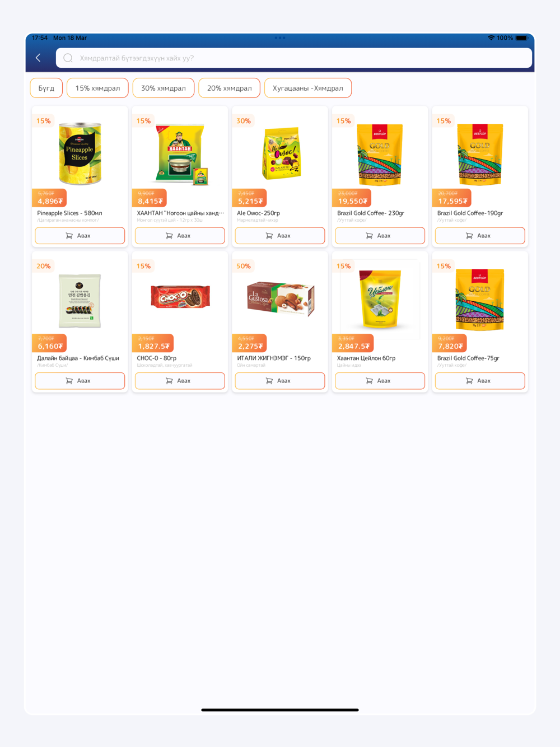Click the cart icon for ИТАЛИ ЖИГНЭМЭГ
The height and width of the screenshot is (747, 560).
click(x=269, y=381)
